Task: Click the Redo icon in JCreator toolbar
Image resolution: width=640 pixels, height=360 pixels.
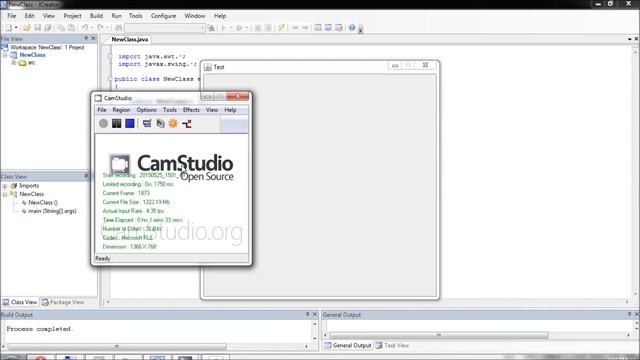Action: click(100, 28)
